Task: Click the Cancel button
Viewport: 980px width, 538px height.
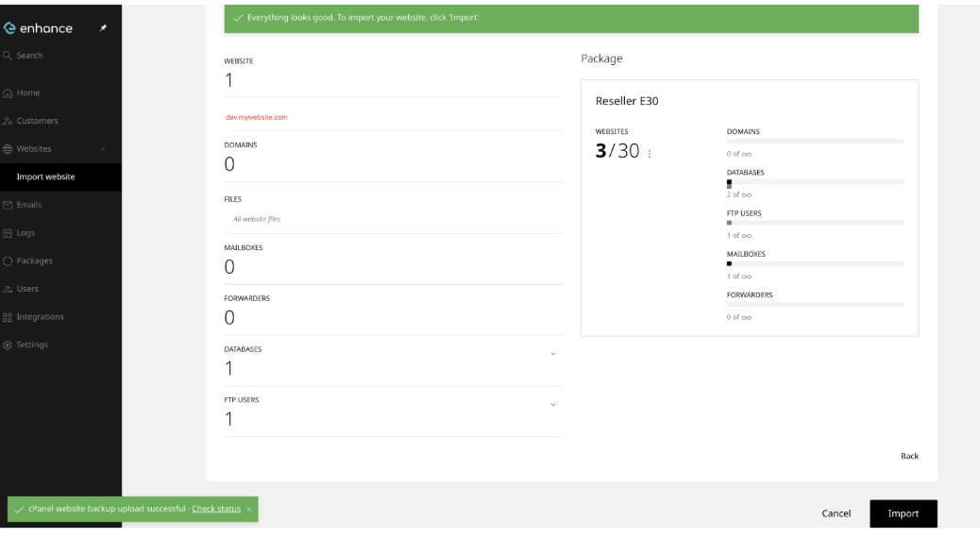Action: coord(836,513)
